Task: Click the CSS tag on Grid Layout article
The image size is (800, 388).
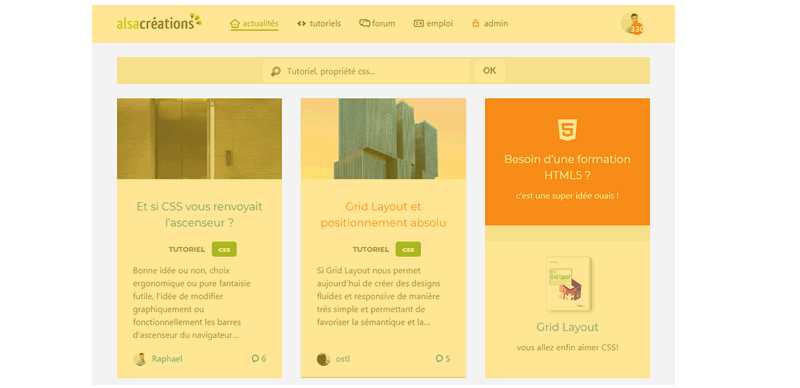Action: [408, 250]
